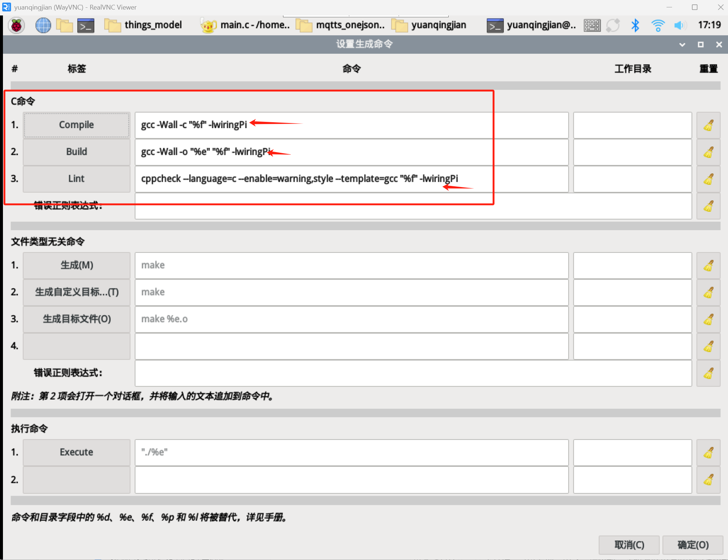
Task: Click the 生成自定义目标...(T) label button
Action: click(77, 292)
